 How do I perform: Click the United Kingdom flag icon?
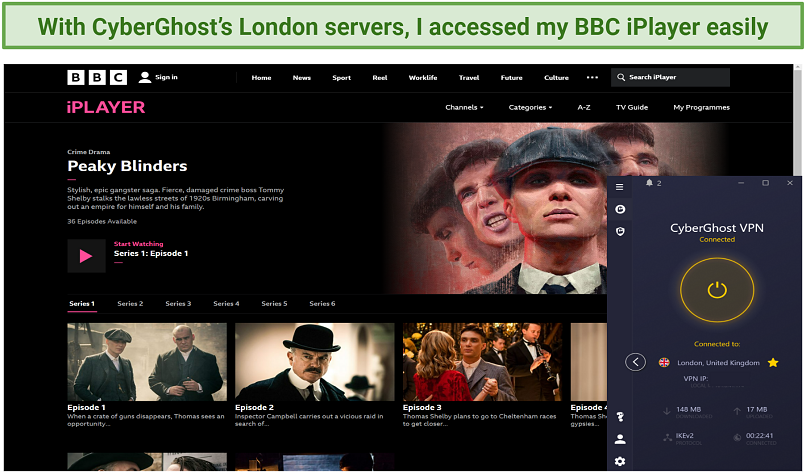pyautogui.click(x=664, y=363)
